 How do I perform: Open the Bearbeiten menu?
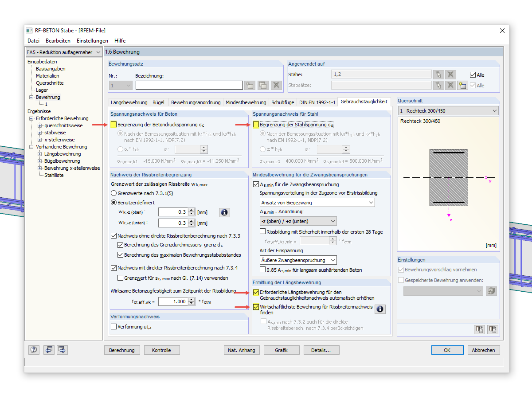[x=58, y=41]
